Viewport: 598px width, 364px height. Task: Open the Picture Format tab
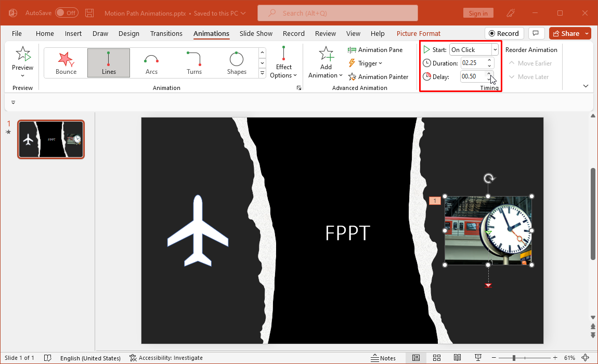[x=419, y=34]
